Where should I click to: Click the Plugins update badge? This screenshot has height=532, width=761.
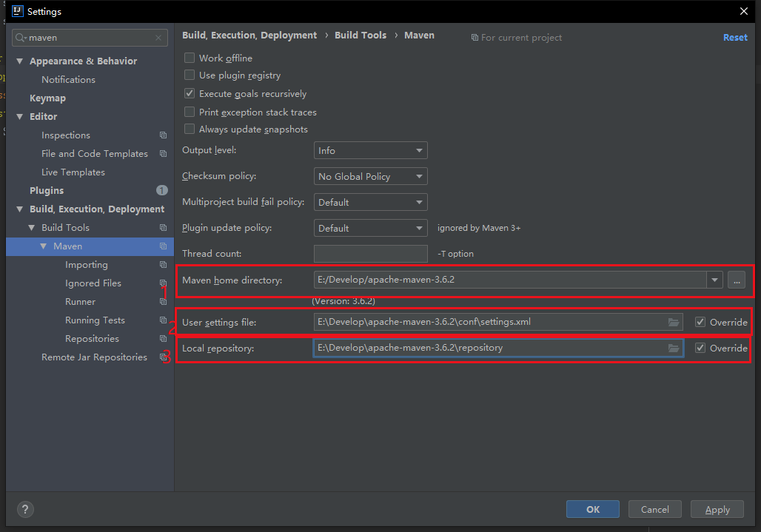pos(161,191)
